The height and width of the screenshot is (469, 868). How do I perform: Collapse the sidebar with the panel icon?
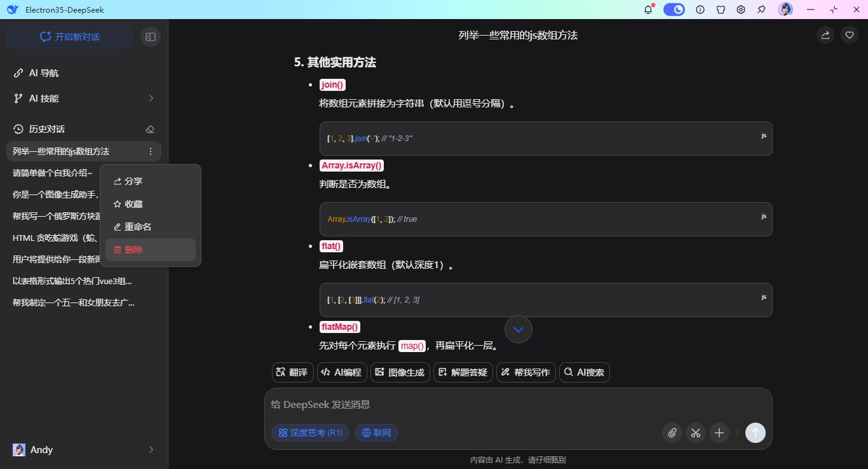(x=150, y=36)
